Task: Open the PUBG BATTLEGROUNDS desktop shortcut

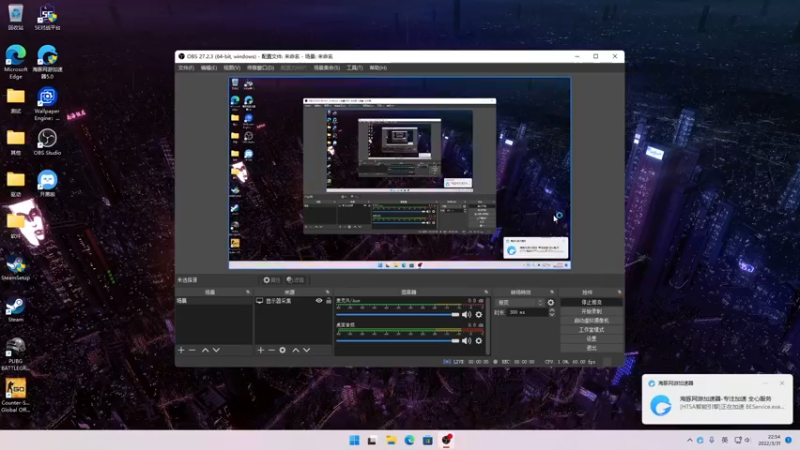Action: tap(15, 354)
